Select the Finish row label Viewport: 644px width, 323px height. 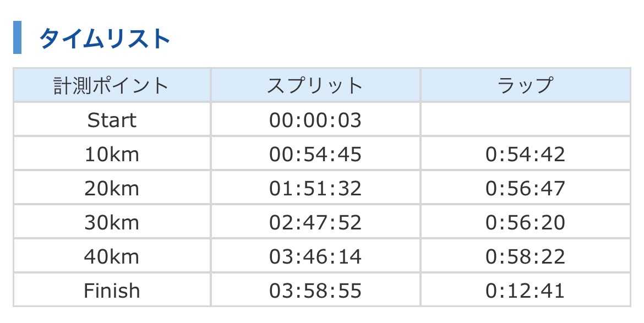112,291
